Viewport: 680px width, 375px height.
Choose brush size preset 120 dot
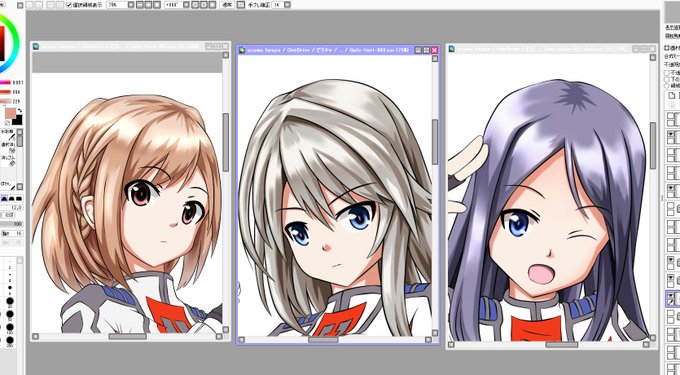click(10, 326)
